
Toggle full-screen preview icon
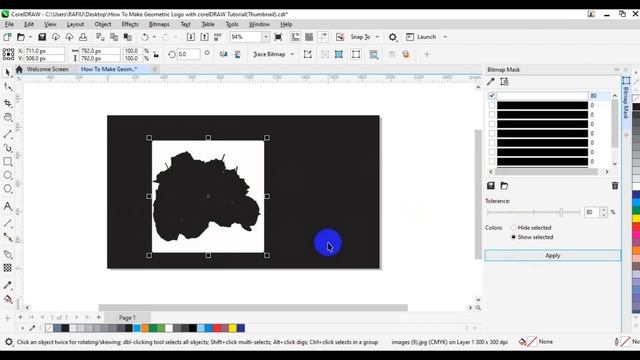278,37
